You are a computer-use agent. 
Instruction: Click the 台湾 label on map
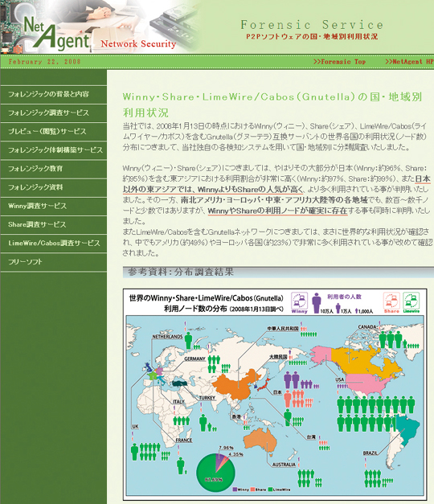coord(311,436)
